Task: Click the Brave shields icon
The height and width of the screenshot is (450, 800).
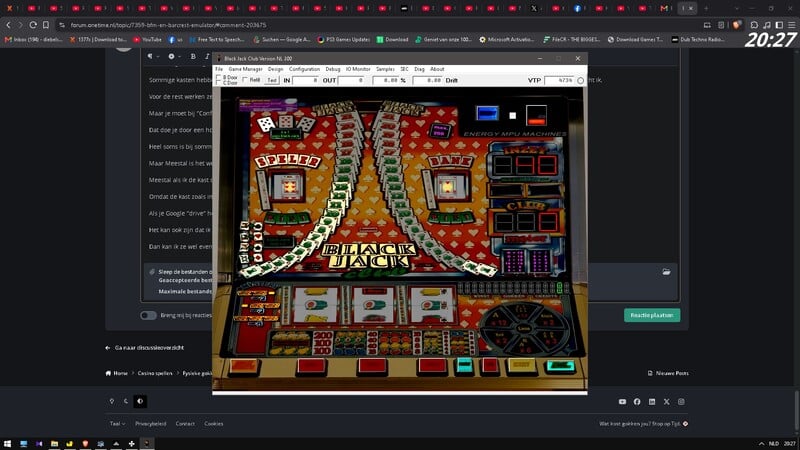Action: (x=736, y=25)
